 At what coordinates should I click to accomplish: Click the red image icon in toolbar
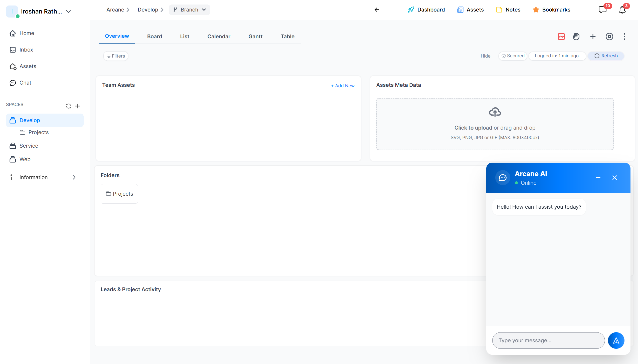coord(561,37)
